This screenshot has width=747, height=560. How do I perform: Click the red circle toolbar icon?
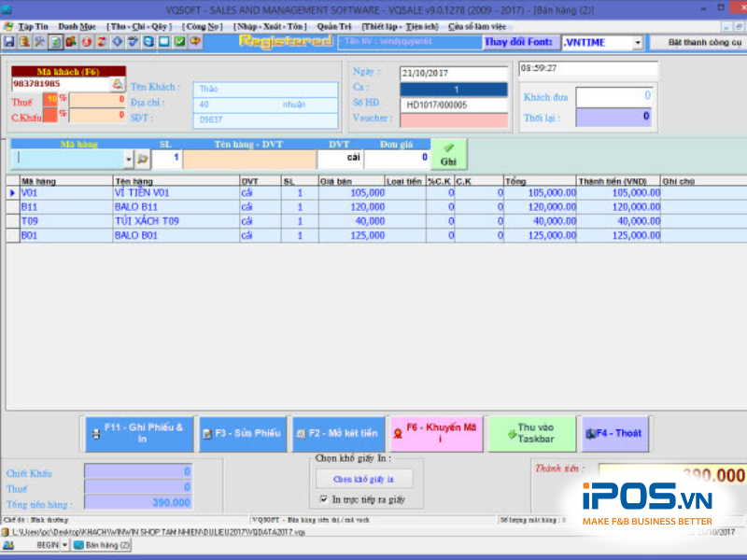(x=86, y=42)
